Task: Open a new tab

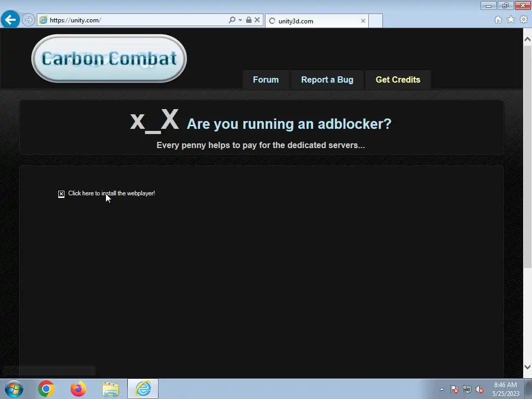Action: click(376, 21)
